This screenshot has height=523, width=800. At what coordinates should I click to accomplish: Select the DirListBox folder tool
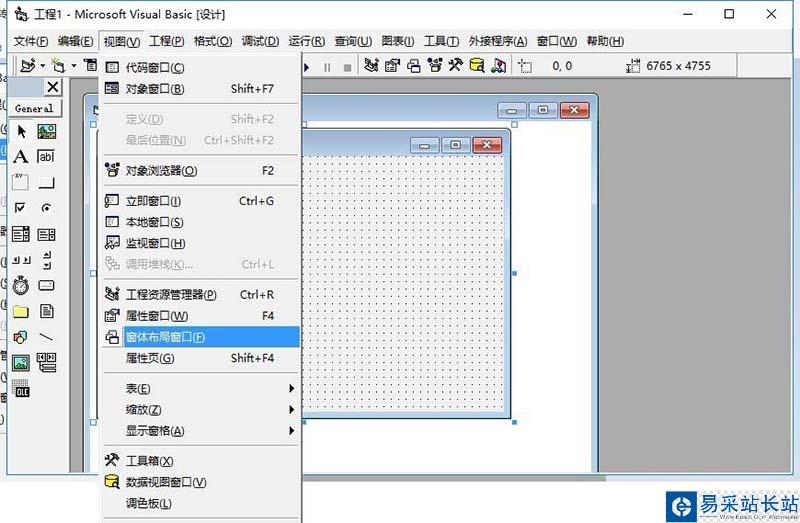tap(21, 311)
